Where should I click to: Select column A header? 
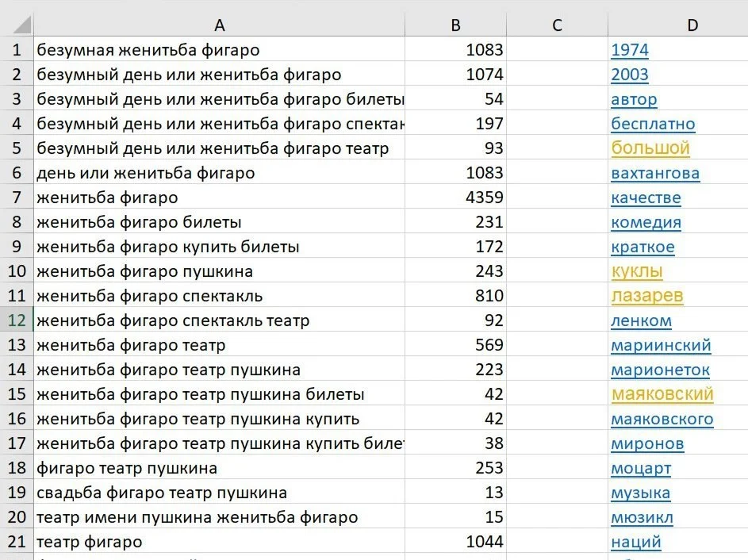220,25
